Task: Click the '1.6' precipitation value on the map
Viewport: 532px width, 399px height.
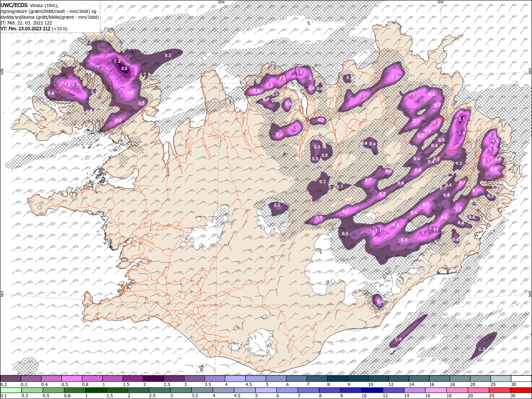Action: (x=299, y=72)
